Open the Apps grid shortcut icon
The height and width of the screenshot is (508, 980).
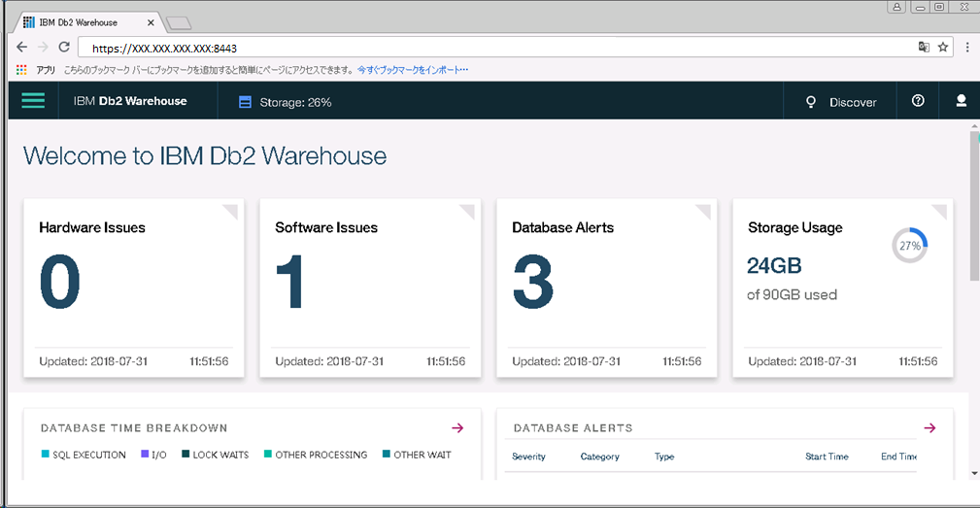click(x=21, y=69)
